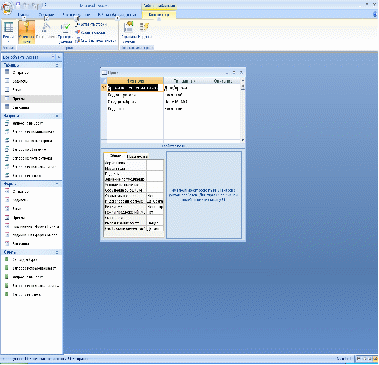Click the primary key row selector of the first field

tap(104, 88)
